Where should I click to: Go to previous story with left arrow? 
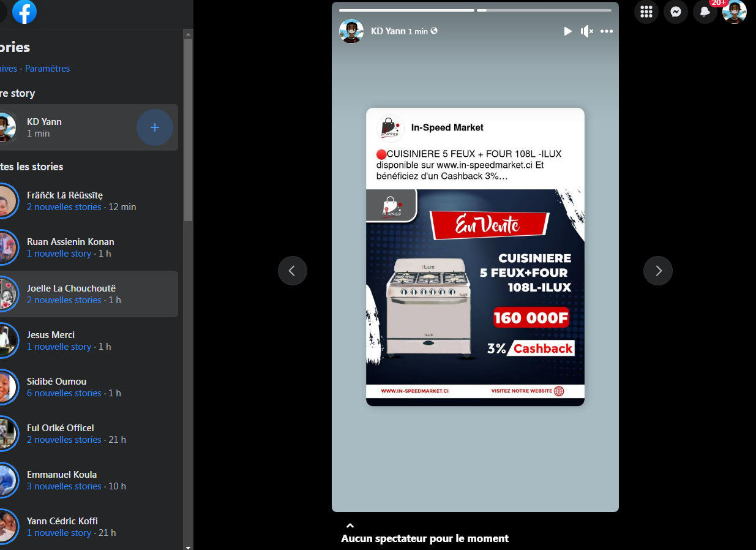coord(293,271)
